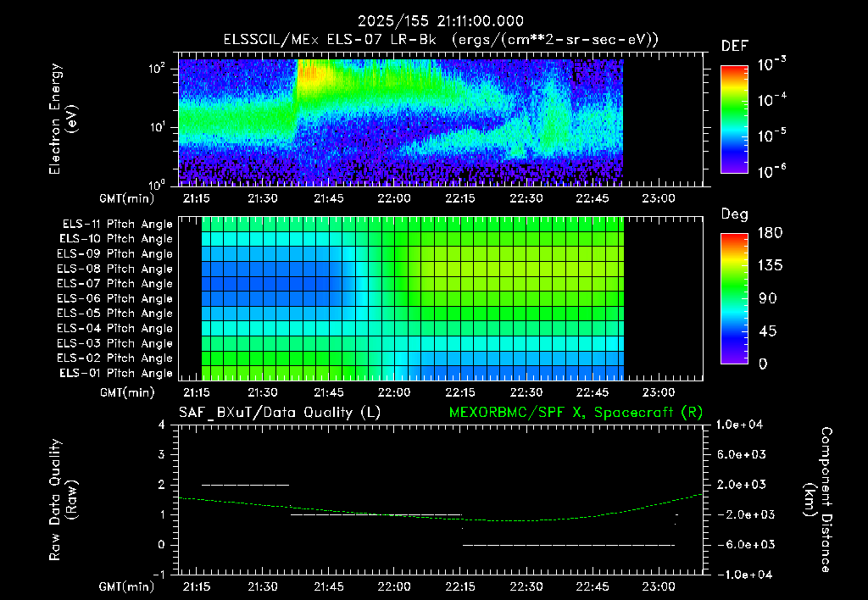
Task: Select the 'ELS-02 Pitch Angle' row label
Action: point(114,358)
